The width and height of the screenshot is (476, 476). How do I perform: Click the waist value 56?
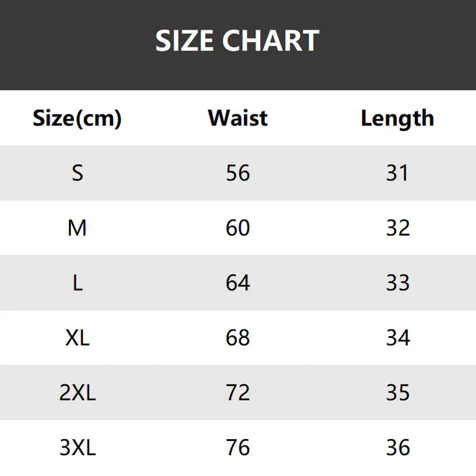238,173
